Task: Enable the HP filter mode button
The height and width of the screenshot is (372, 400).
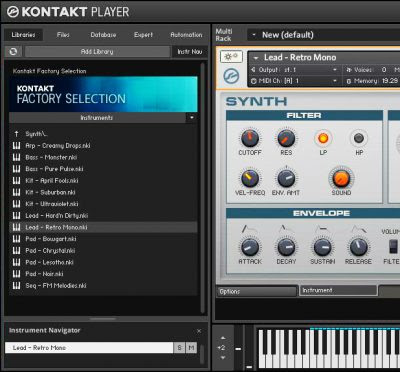Action: coord(359,138)
